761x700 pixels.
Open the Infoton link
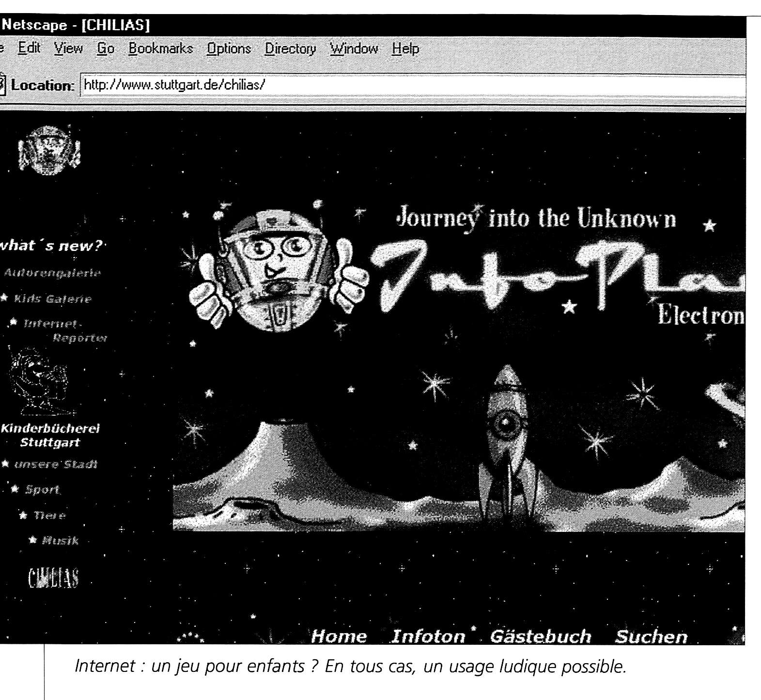[x=428, y=636]
